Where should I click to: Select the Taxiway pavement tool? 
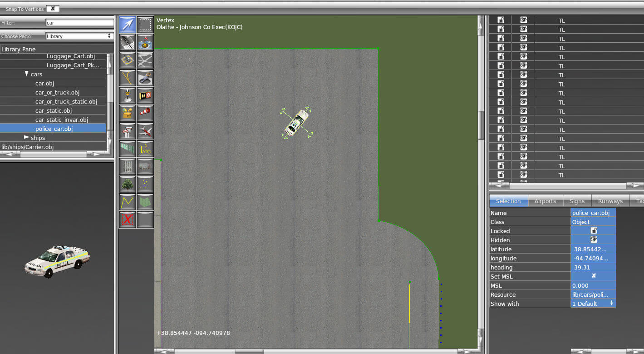145,60
